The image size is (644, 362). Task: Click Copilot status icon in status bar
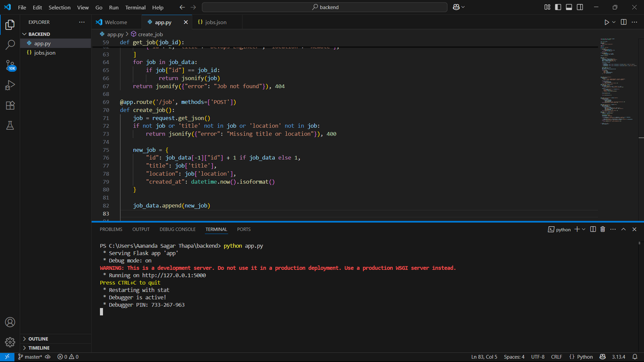coord(602,357)
